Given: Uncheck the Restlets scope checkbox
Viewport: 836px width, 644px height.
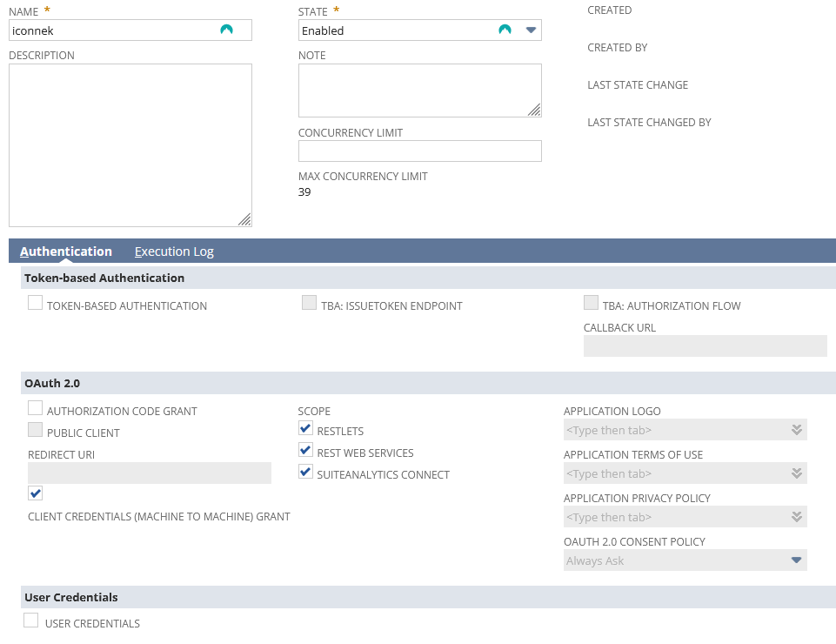Looking at the screenshot, I should pyautogui.click(x=305, y=428).
